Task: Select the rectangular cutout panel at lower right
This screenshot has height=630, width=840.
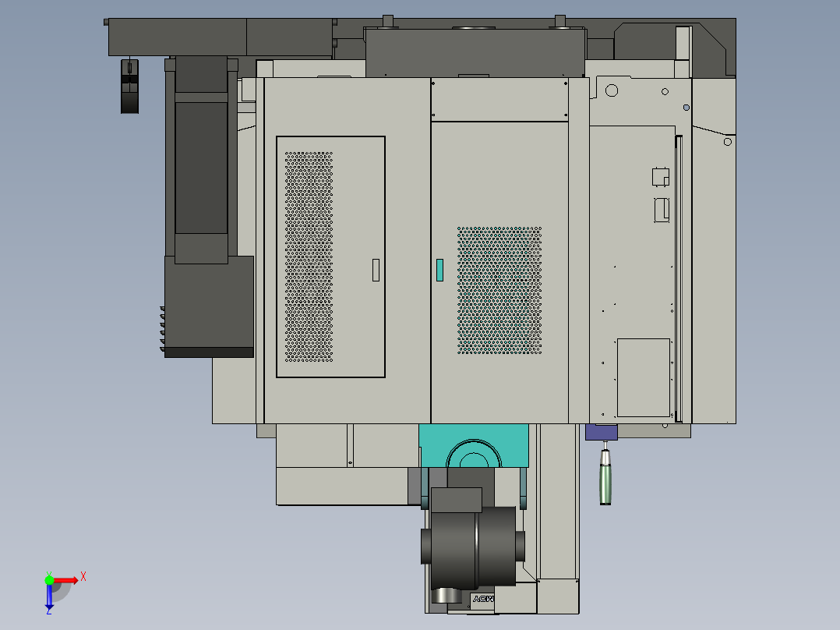Action: (x=644, y=377)
